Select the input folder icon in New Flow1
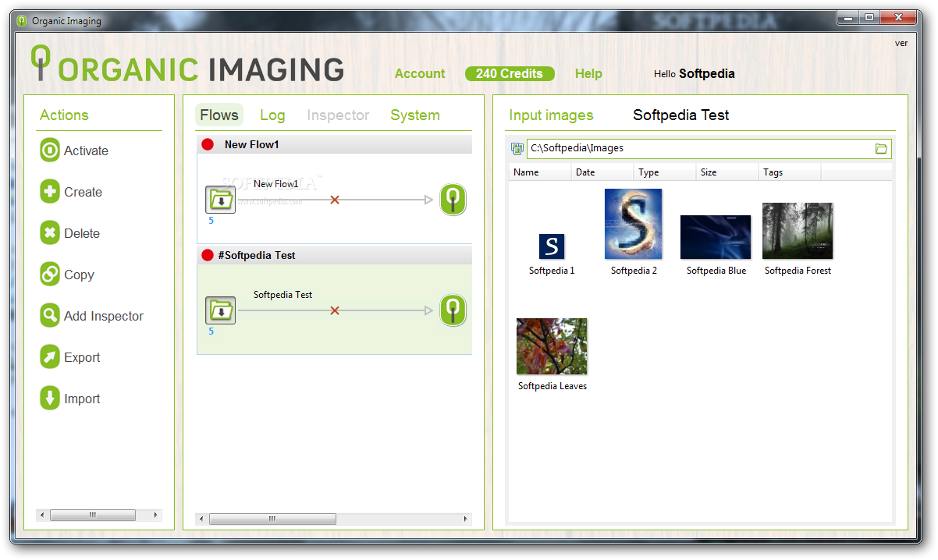Screen dimensions: 938x560 coord(221,200)
